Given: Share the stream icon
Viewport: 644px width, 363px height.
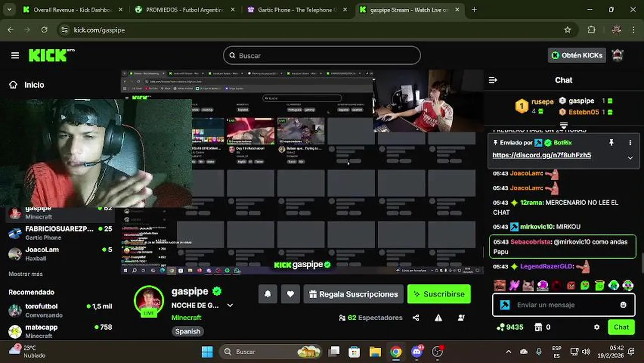Looking at the screenshot, I should click(416, 318).
